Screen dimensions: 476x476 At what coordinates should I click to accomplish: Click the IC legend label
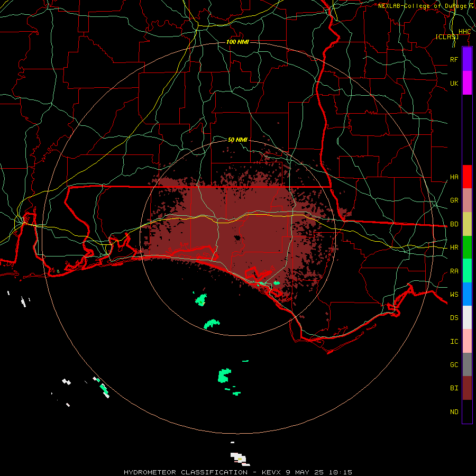click(x=454, y=342)
